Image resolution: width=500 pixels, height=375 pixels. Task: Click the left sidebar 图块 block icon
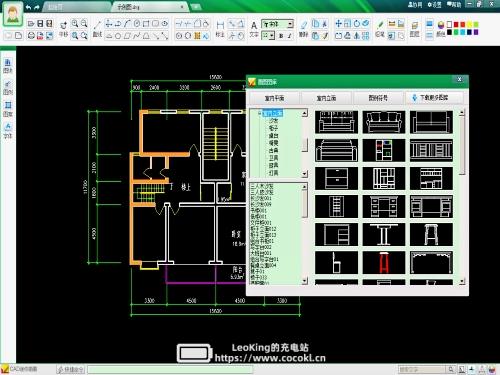tap(8, 66)
